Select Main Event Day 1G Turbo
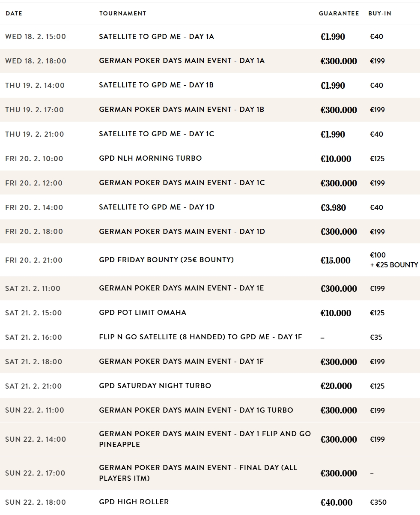 pos(196,410)
